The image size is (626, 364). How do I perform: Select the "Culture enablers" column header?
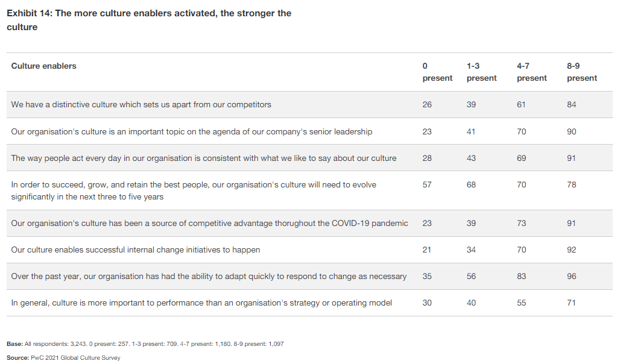[x=43, y=66]
